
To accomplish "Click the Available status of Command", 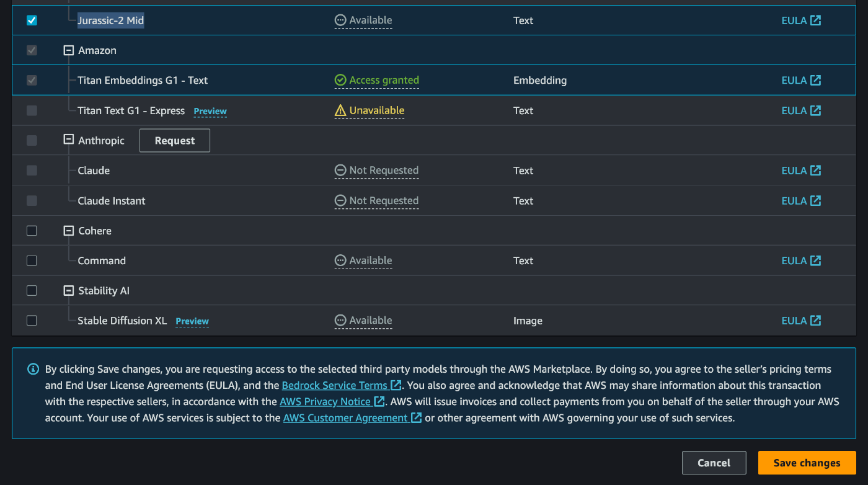I will click(x=363, y=260).
